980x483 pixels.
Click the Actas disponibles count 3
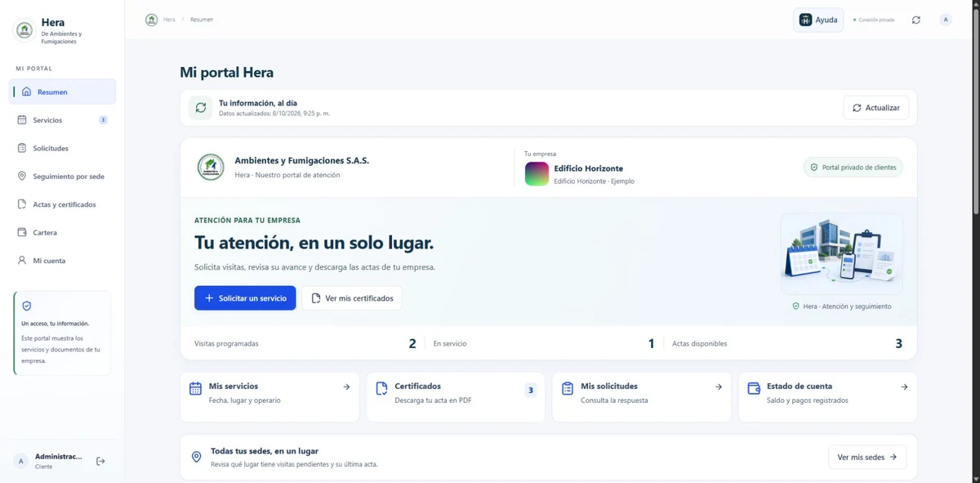pos(898,344)
